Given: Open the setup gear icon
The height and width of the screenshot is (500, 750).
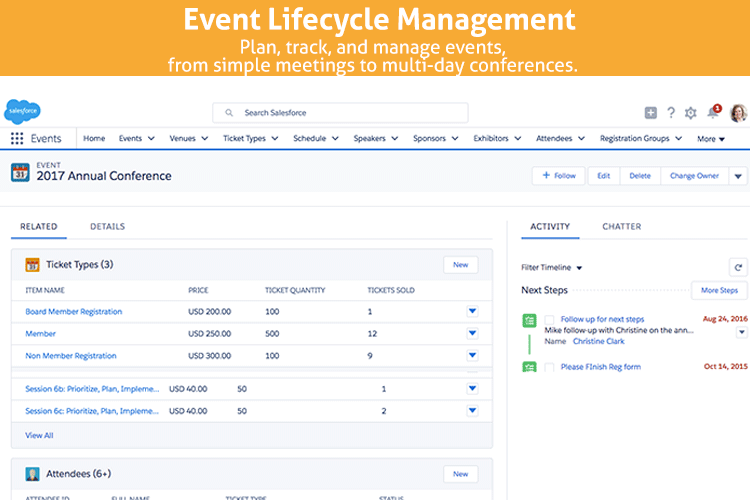Looking at the screenshot, I should 690,113.
